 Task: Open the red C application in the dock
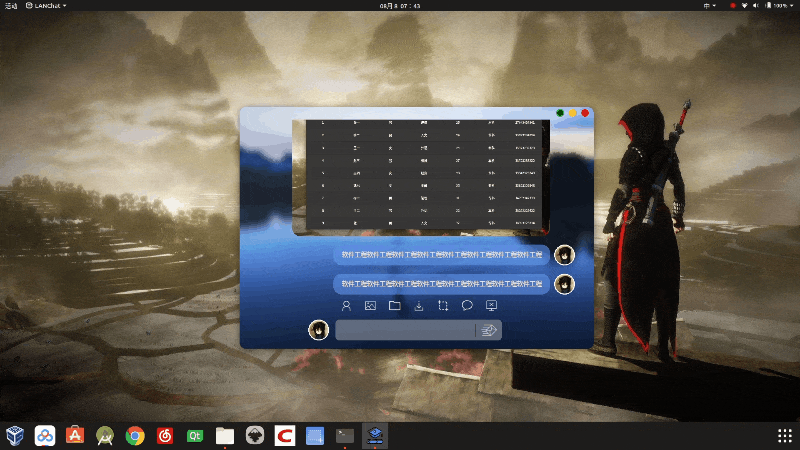click(x=285, y=436)
